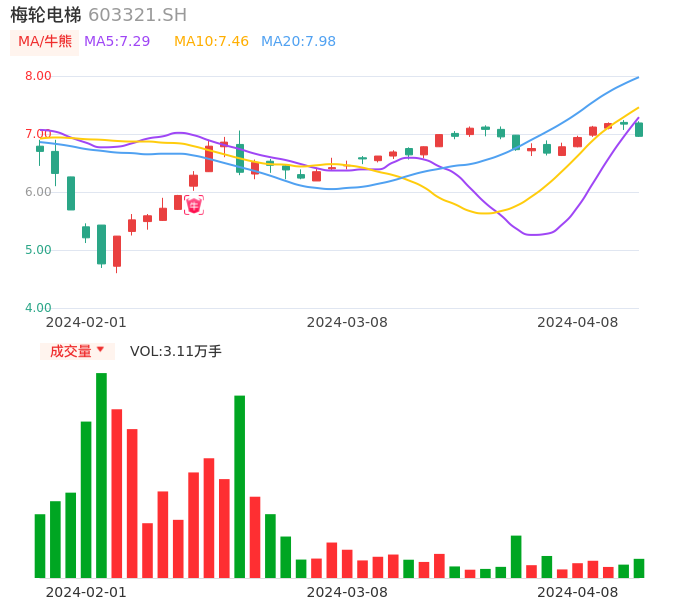Viewport: 686px width, 606px height.
Task: Click the 5.00 price axis label
Action: tap(38, 250)
